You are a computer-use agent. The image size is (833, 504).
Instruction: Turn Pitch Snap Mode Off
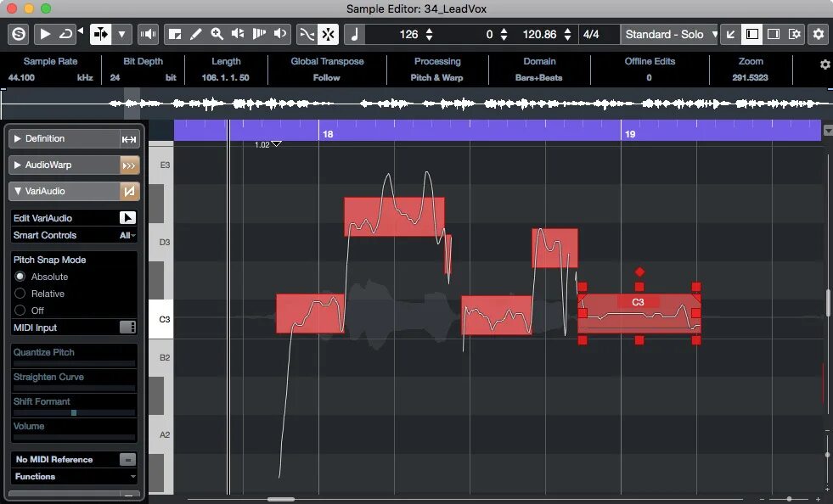pyautogui.click(x=20, y=311)
